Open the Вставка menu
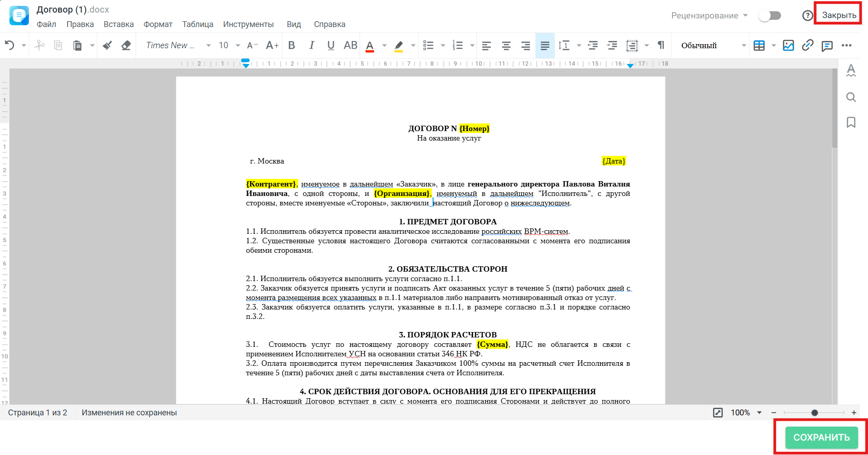This screenshot has width=868, height=455. click(x=119, y=24)
